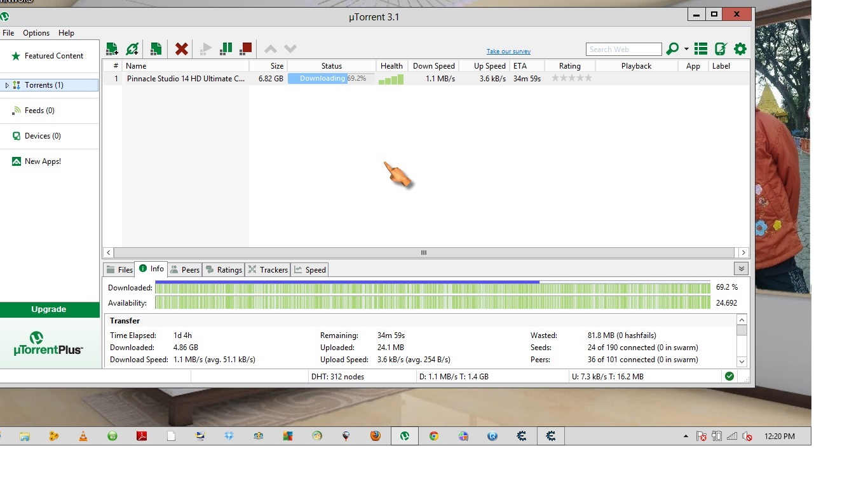The width and height of the screenshot is (868, 488).
Task: Click DHT: 312 nodes in status bar
Action: click(x=337, y=377)
